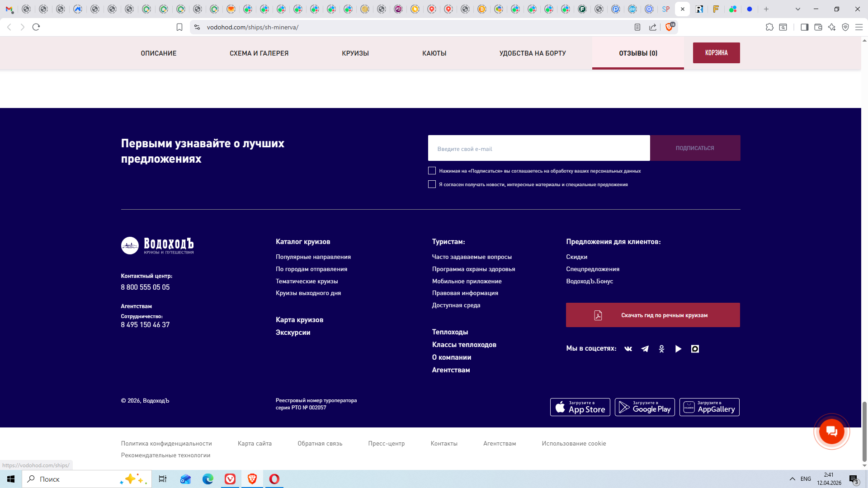Click the Vodohod logo in footer

157,246
